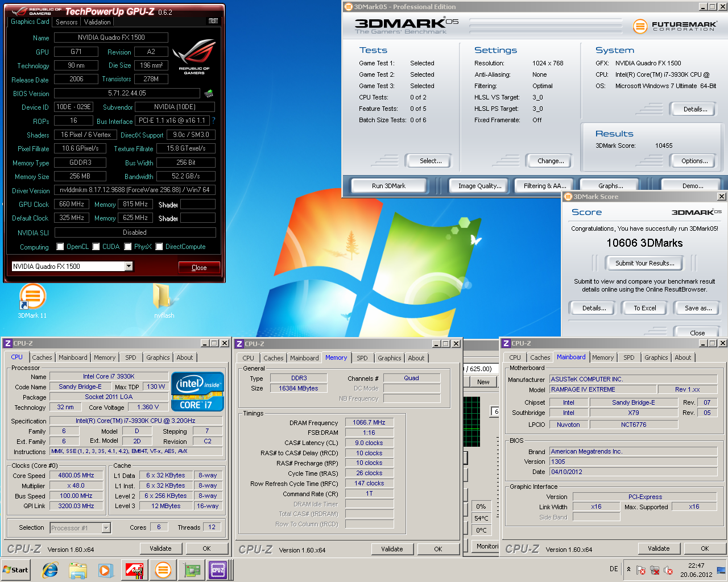Image resolution: width=728 pixels, height=582 pixels.
Task: Select the Graphics Card tab in GPU-Z
Action: click(x=30, y=22)
